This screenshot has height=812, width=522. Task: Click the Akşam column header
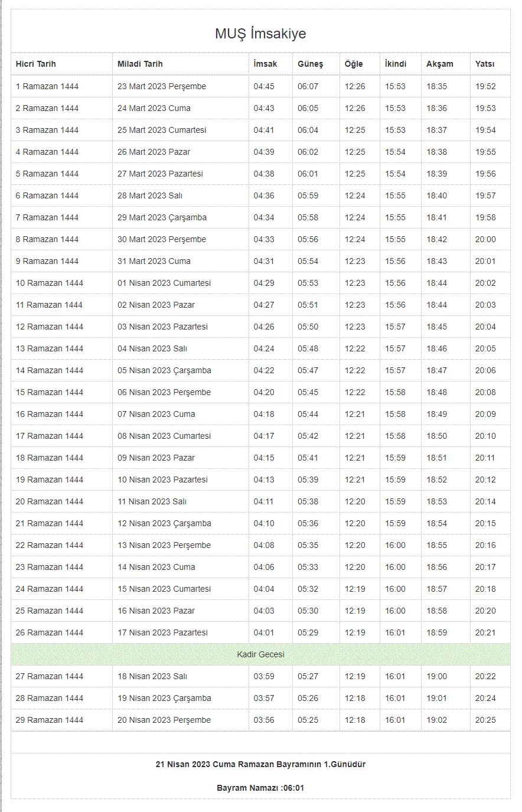pyautogui.click(x=440, y=64)
